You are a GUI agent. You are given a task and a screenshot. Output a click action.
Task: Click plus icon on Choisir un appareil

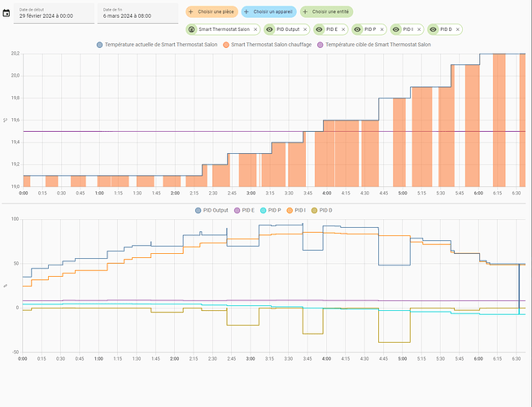[x=246, y=11]
